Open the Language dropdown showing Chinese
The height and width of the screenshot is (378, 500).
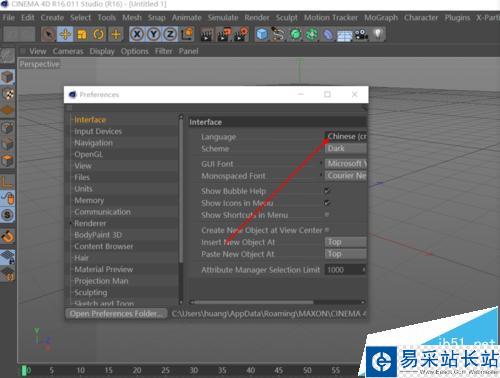346,136
